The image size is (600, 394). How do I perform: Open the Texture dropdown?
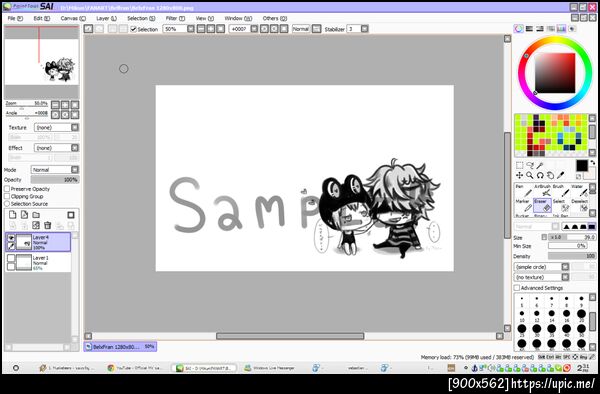tap(56, 127)
